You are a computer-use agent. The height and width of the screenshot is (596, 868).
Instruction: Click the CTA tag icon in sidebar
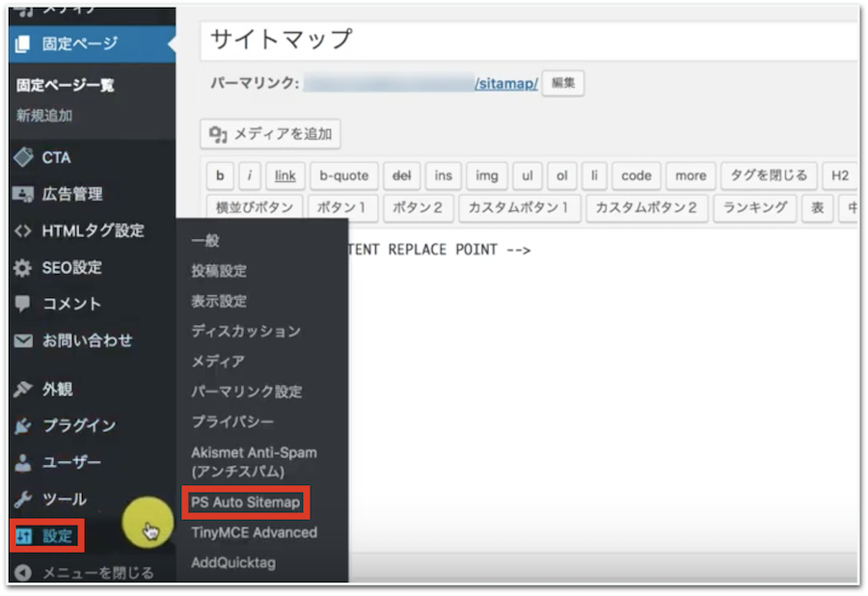pyautogui.click(x=23, y=157)
